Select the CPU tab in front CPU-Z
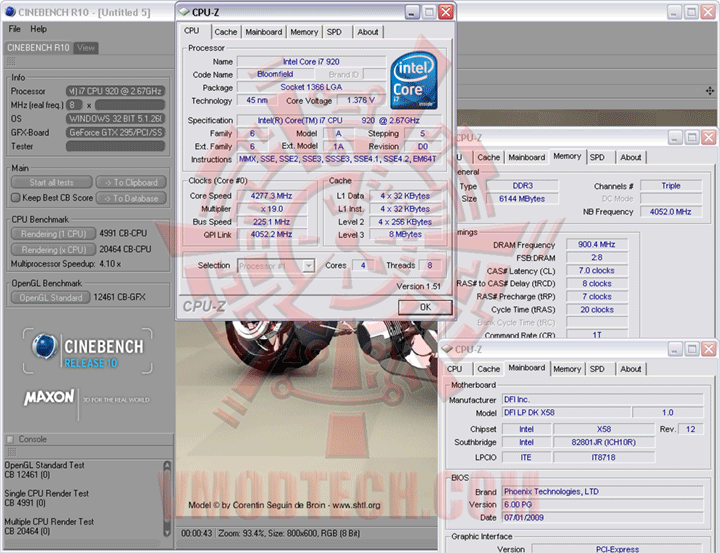Viewport: 720px width, 553px height. 191,31
